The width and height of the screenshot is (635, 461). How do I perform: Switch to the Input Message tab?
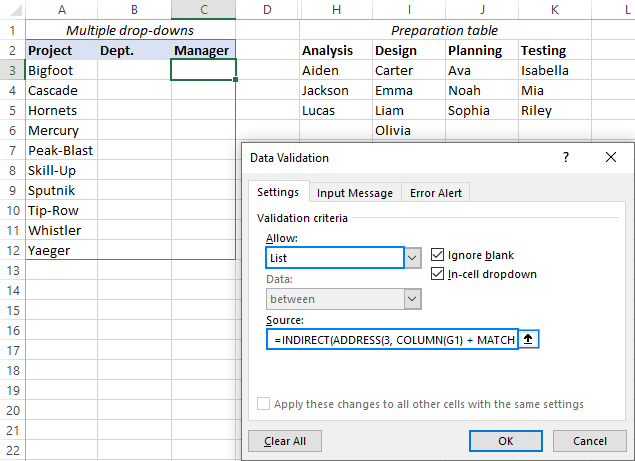tap(355, 193)
